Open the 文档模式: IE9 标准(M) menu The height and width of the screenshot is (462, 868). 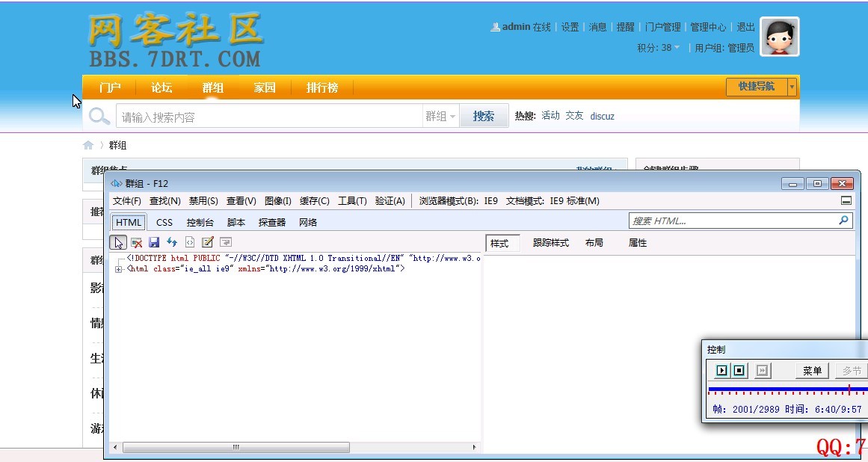tap(552, 201)
